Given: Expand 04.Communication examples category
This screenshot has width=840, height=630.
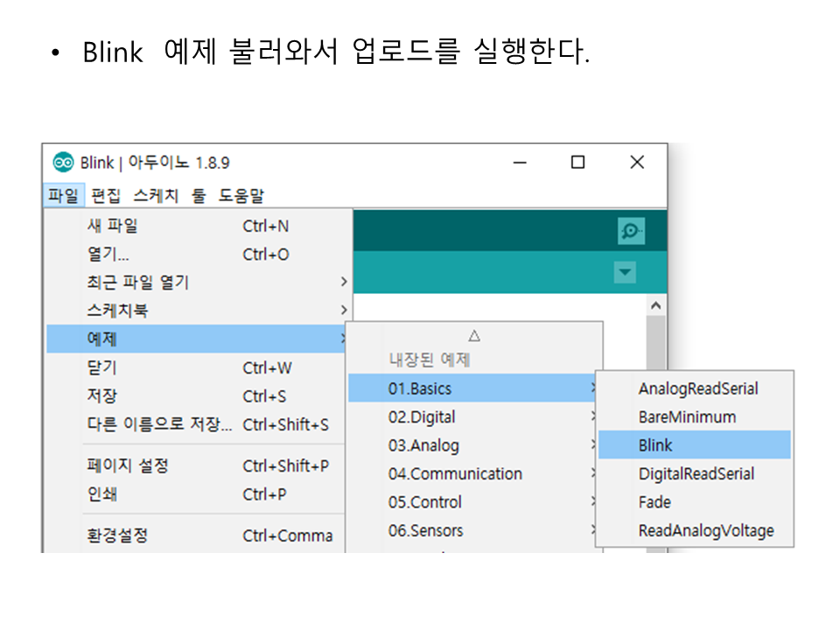Looking at the screenshot, I should 472,473.
